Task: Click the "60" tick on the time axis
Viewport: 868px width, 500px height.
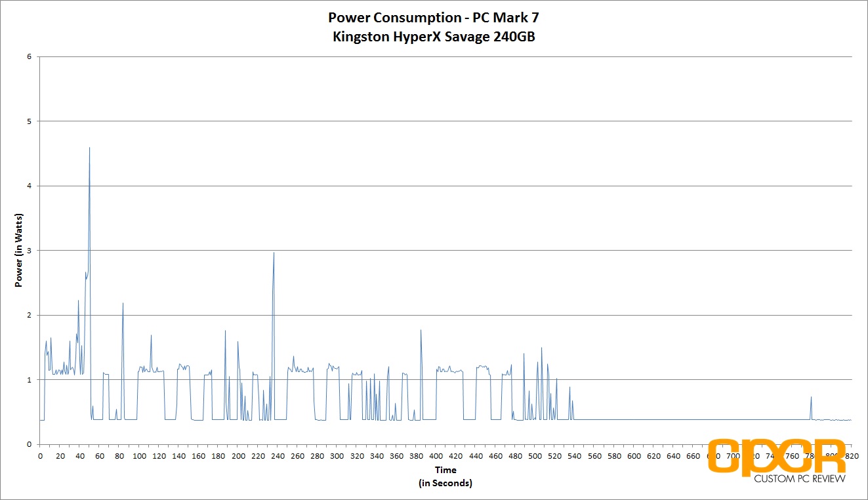Action: tap(99, 455)
